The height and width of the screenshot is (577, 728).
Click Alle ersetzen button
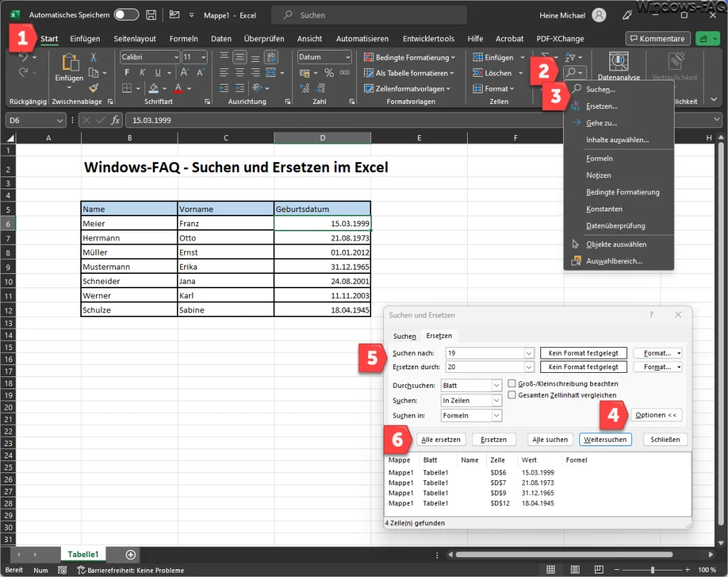[x=441, y=440]
